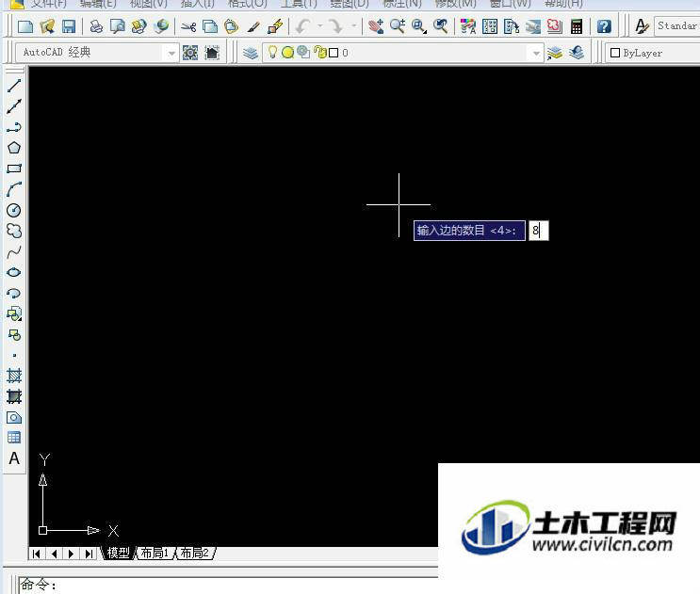700x594 pixels.
Task: Click the Insert Block tool
Action: coord(14,314)
